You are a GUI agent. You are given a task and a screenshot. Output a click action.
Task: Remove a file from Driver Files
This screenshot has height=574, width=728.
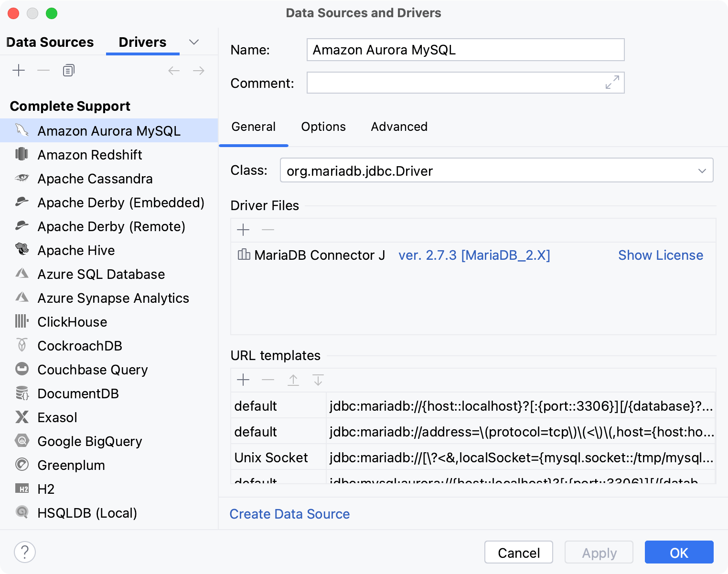click(268, 230)
